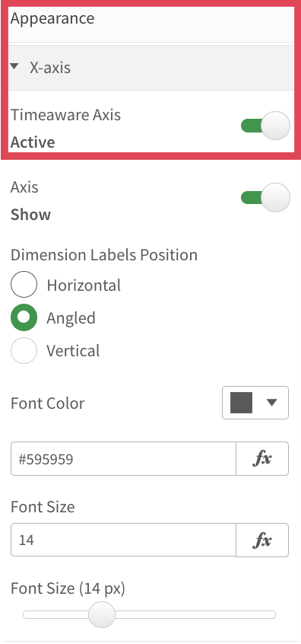Image resolution: width=301 pixels, height=644 pixels.
Task: Select the Horizontal labels radio button
Action: pos(24,284)
